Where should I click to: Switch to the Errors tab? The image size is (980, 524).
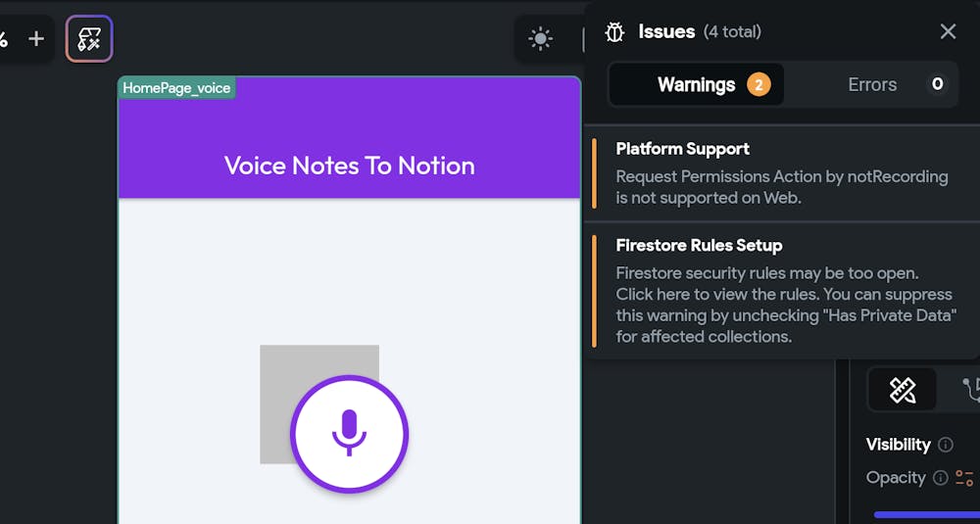872,84
